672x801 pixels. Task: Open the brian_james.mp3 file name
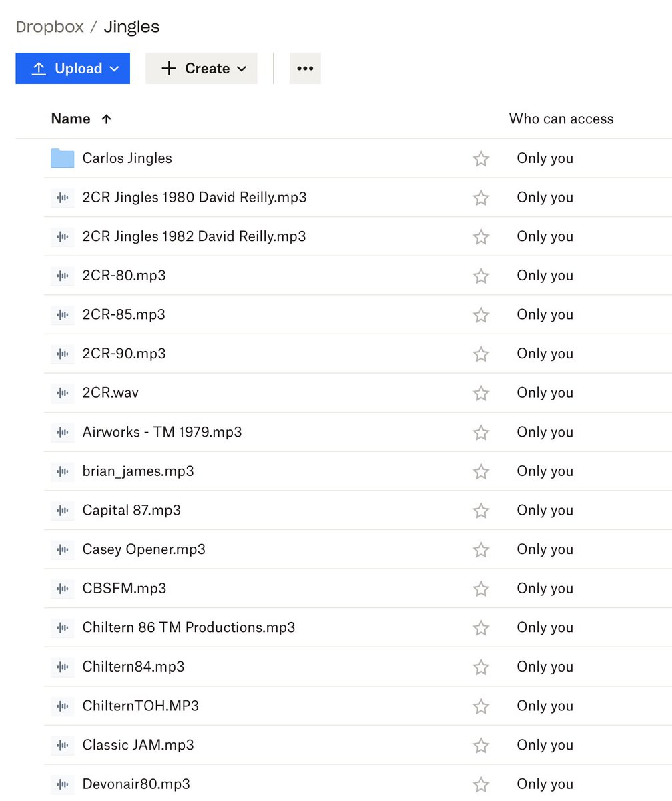[x=138, y=471]
